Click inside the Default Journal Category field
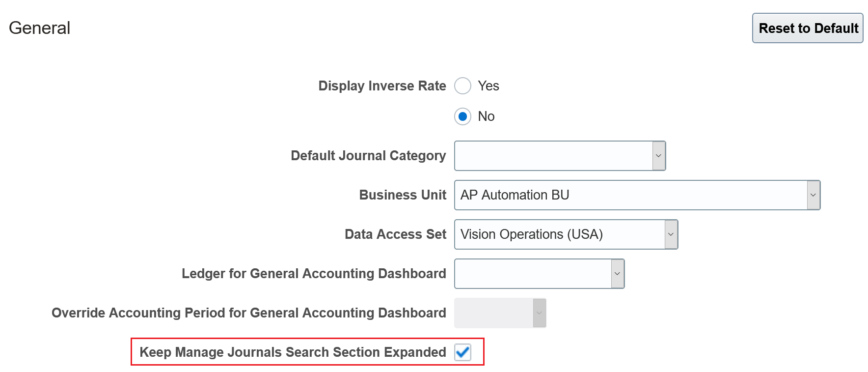The height and width of the screenshot is (372, 868). point(553,156)
